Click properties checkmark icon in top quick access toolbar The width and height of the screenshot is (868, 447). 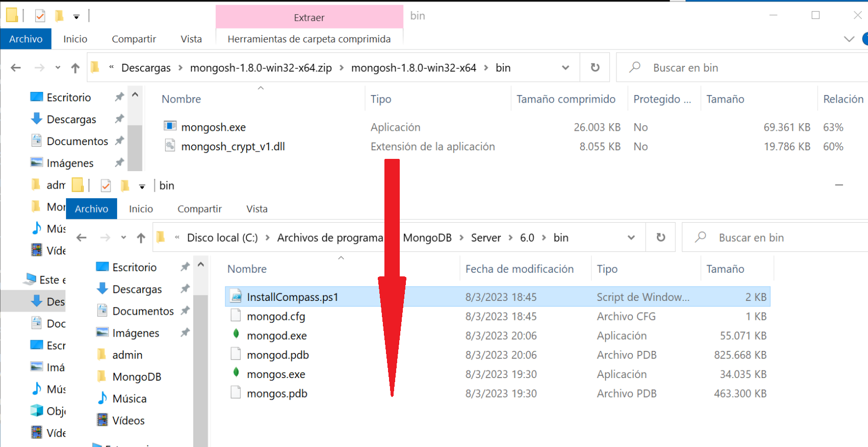(x=40, y=16)
